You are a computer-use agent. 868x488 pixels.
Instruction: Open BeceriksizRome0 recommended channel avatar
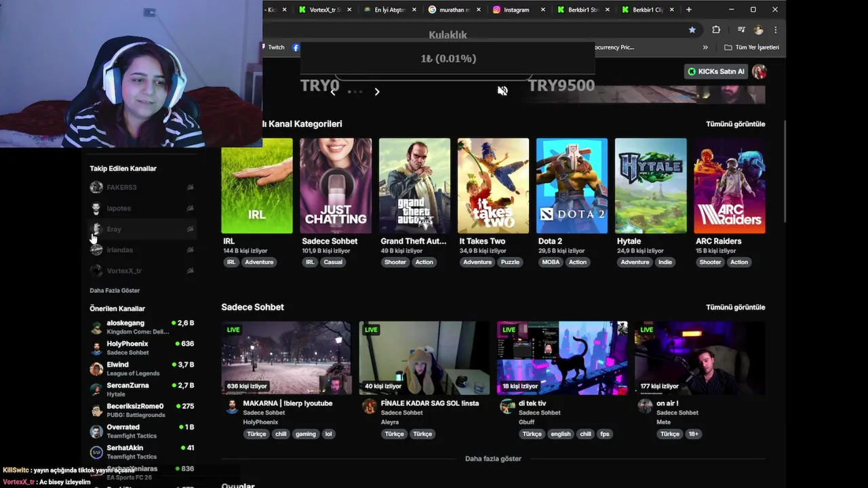pos(96,411)
